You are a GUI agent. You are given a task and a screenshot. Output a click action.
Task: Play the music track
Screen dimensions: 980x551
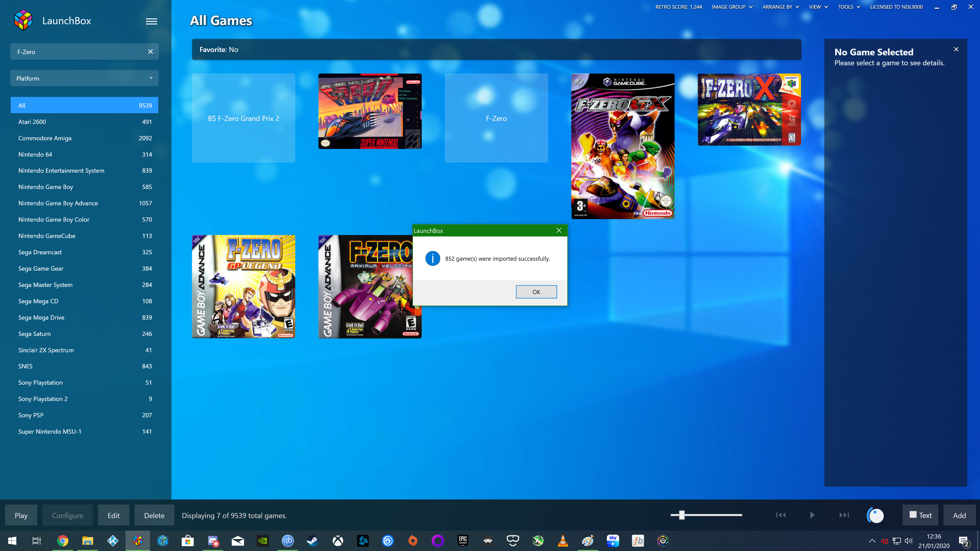[x=812, y=515]
